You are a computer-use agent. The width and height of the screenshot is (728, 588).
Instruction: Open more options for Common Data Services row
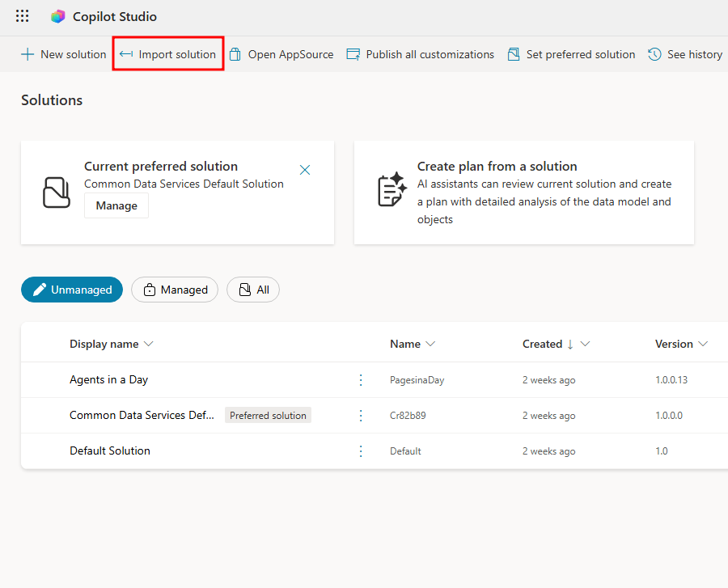coord(361,416)
